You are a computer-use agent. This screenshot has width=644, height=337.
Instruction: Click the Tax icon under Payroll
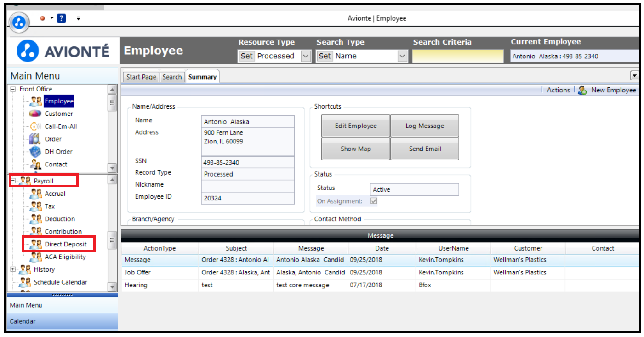click(x=36, y=206)
